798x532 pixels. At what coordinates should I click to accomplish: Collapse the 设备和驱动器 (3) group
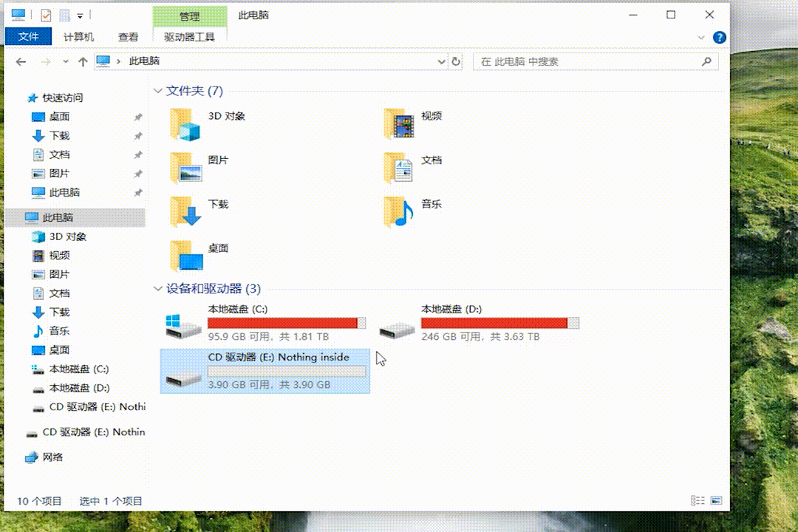(157, 289)
